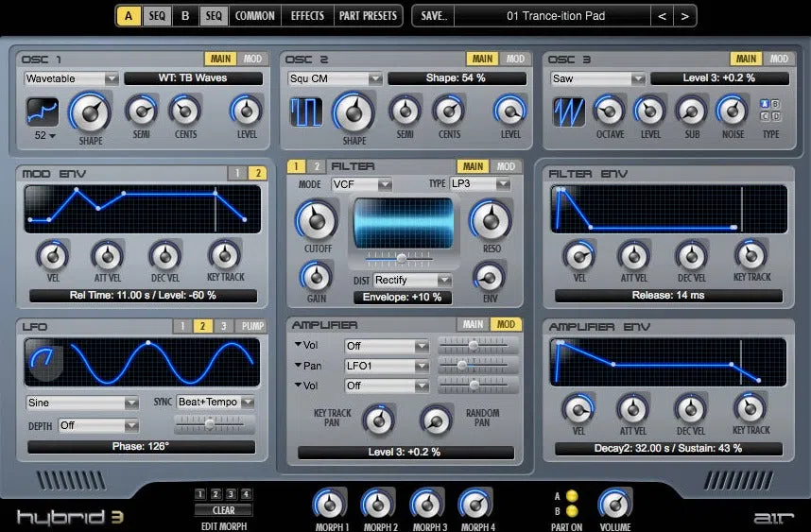This screenshot has height=532, width=811.
Task: Toggle Part B on indicator
Action: [x=572, y=511]
